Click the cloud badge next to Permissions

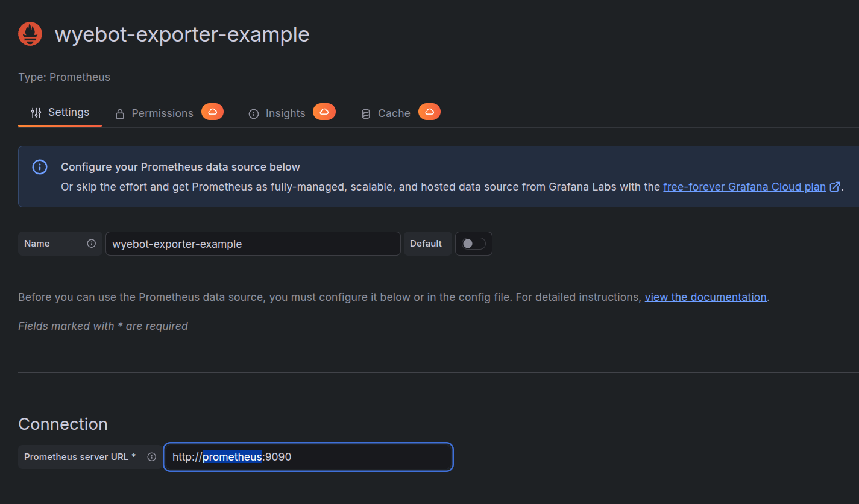point(212,112)
